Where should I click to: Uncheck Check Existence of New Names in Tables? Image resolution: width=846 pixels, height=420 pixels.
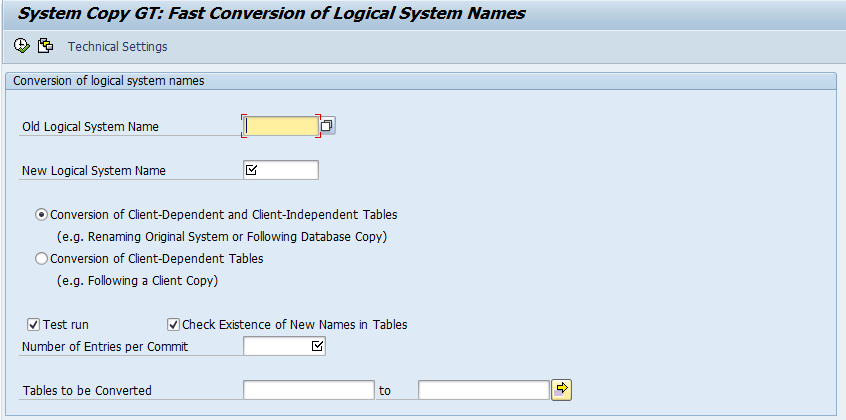tap(173, 324)
